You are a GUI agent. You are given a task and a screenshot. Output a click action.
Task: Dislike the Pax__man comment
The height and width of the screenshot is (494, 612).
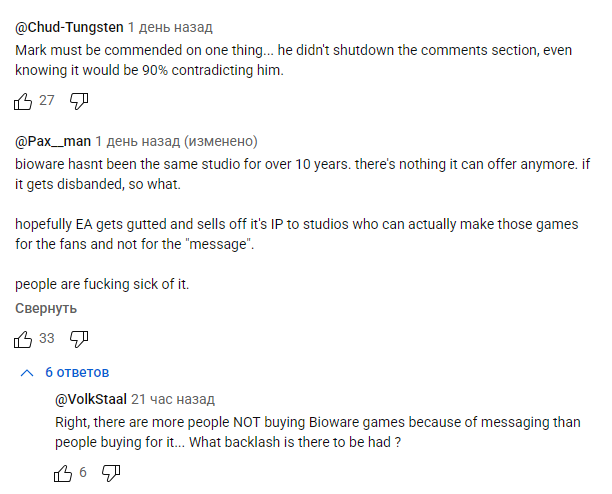[x=81, y=339]
